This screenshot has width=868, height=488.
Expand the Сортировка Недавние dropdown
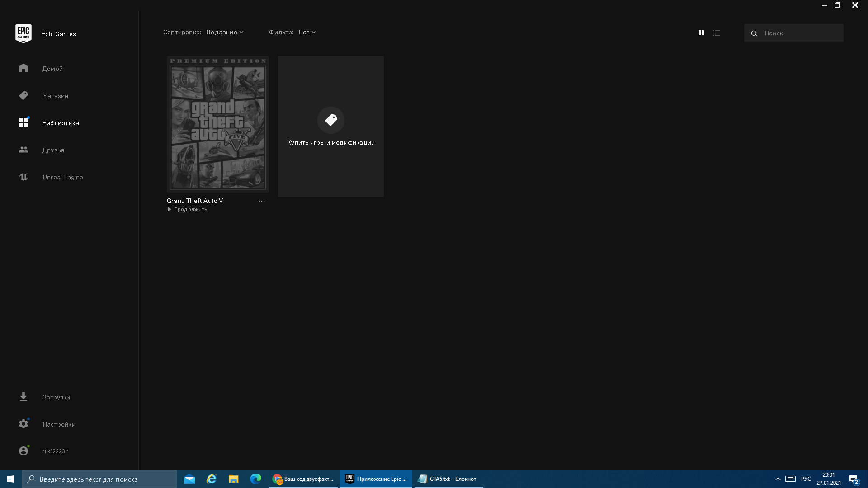click(x=225, y=32)
